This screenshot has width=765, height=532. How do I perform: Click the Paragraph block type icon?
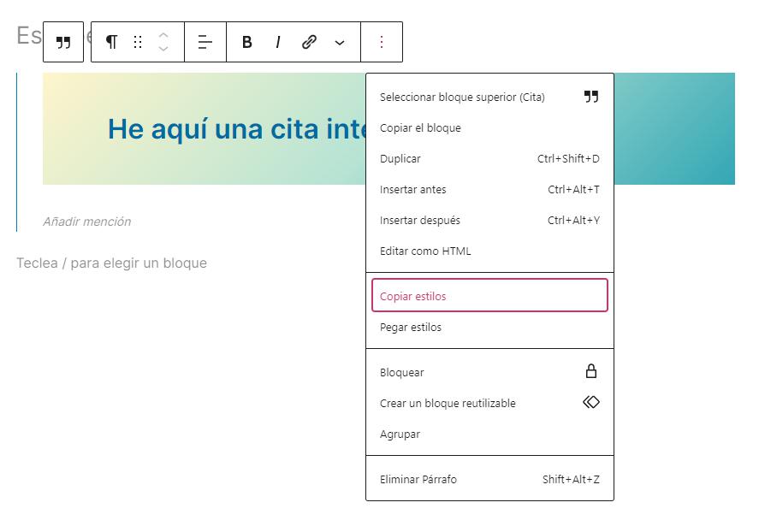point(111,42)
